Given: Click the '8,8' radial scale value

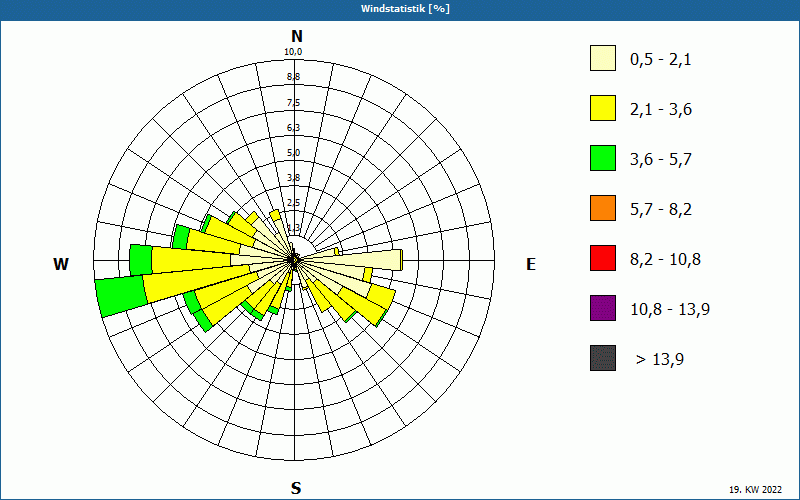Looking at the screenshot, I should click(293, 77).
